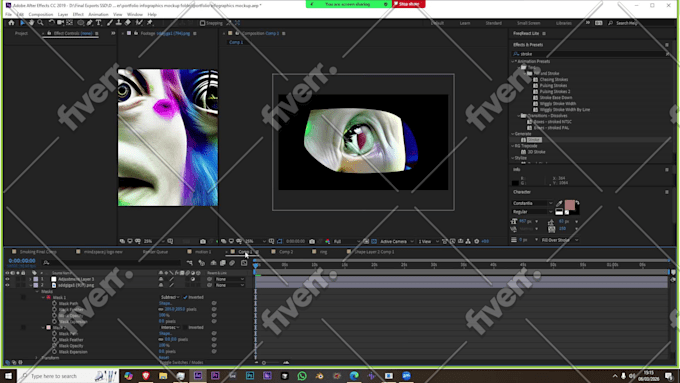This screenshot has height=383, width=680.
Task: Open the Intersect mask mode dropdown
Action: tap(170, 327)
